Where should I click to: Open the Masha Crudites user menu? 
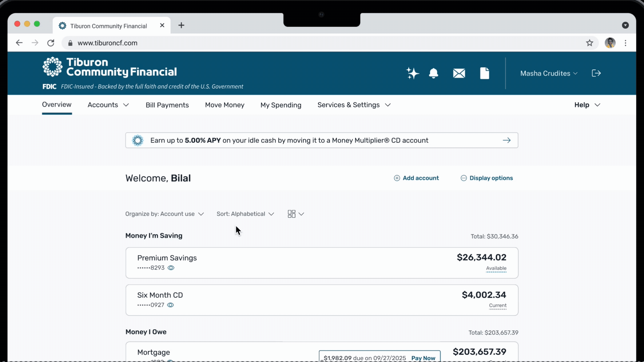549,73
